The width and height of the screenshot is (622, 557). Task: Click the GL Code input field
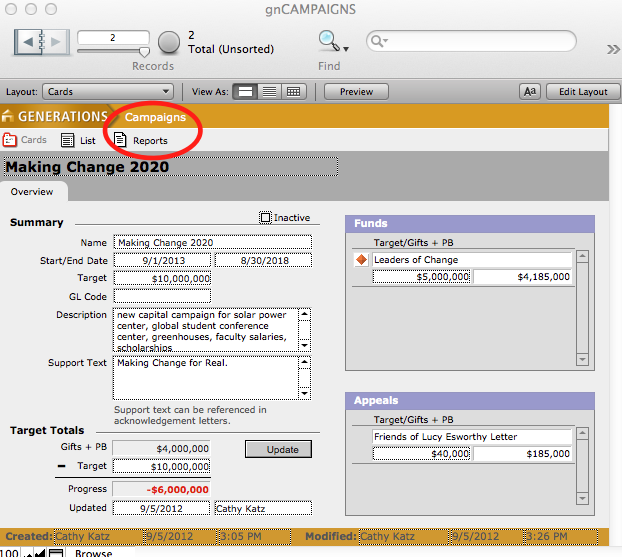coord(162,296)
